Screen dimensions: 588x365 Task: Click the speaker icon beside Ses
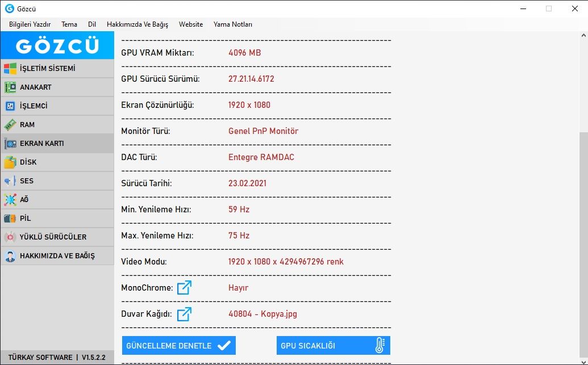coord(10,181)
